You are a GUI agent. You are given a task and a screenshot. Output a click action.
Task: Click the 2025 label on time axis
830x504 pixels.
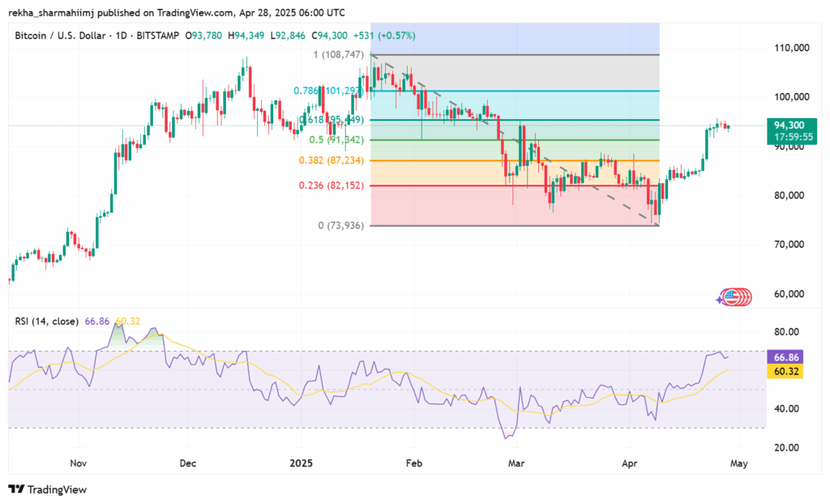(x=301, y=464)
